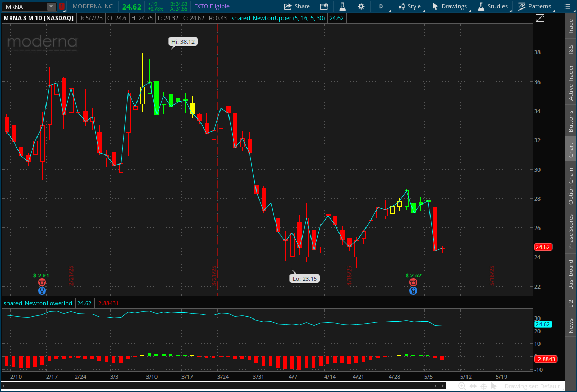577x392 pixels.
Task: Click the cyan 24.62 lower study axis label
Action: click(x=543, y=324)
